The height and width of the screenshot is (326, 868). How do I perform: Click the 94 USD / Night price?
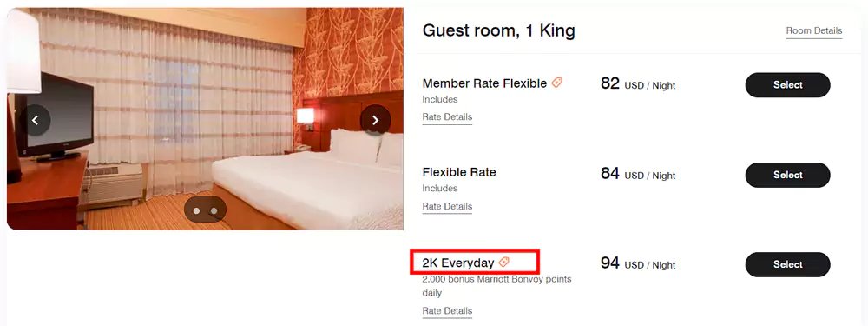(638, 263)
